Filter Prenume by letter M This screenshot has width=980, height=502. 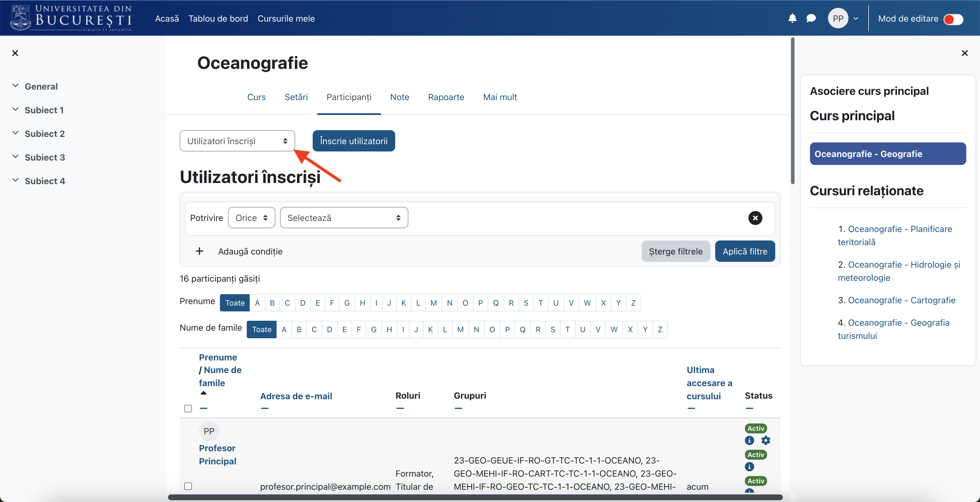(x=433, y=303)
